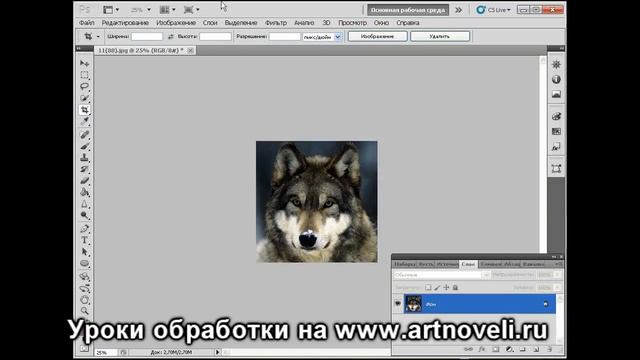Click the Удалить button in options bar
The height and width of the screenshot is (360, 640).
(440, 37)
